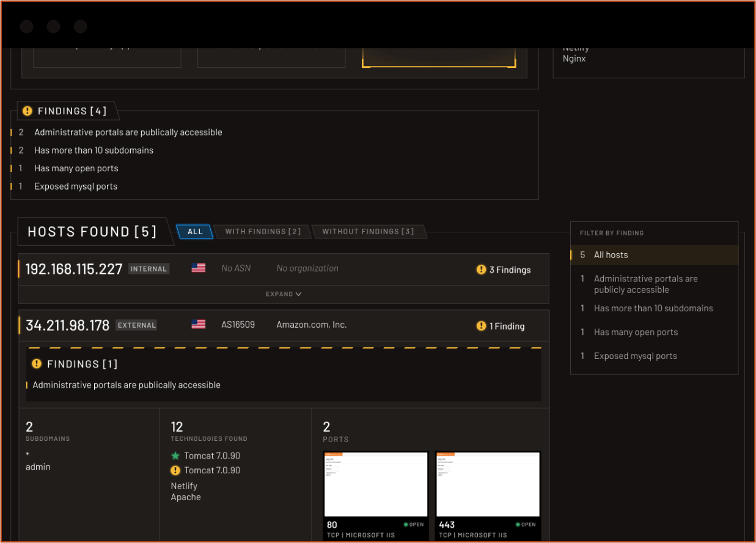Switch to With Findings tab

(x=263, y=232)
